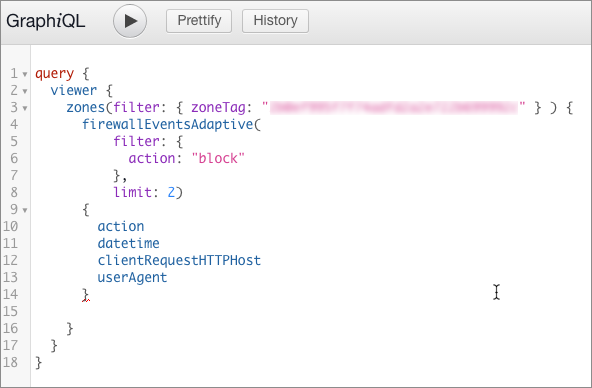Collapse the zones block fold arrow on line 3
The height and width of the screenshot is (388, 592).
pos(25,108)
